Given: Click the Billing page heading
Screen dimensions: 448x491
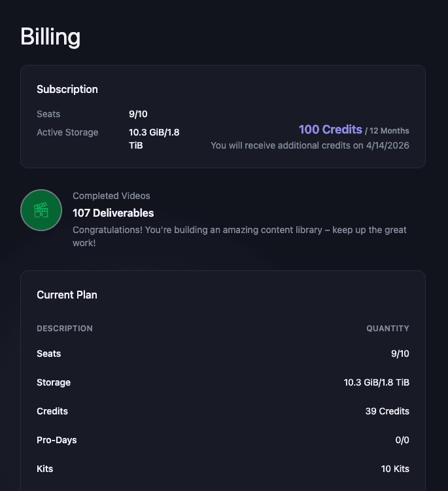Looking at the screenshot, I should point(50,37).
